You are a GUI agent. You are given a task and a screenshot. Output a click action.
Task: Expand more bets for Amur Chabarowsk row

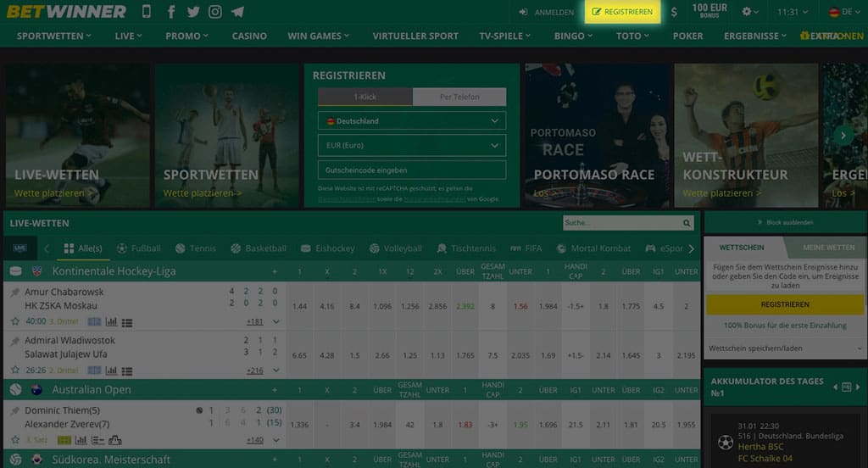coord(275,322)
